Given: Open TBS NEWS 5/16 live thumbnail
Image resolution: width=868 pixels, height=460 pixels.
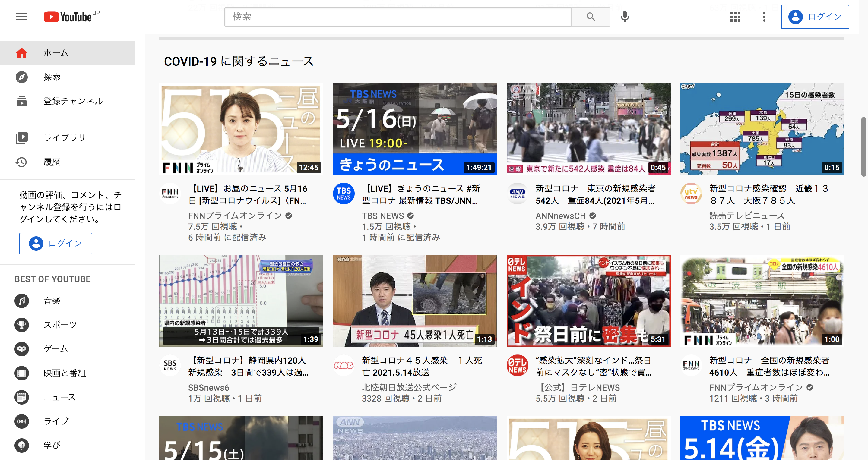Looking at the screenshot, I should coord(414,129).
